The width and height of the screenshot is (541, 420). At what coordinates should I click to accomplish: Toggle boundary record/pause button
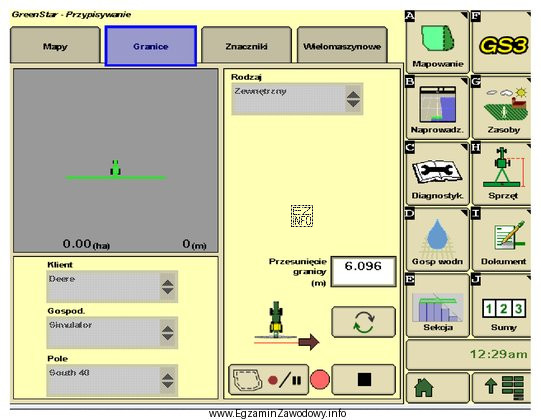point(268,380)
